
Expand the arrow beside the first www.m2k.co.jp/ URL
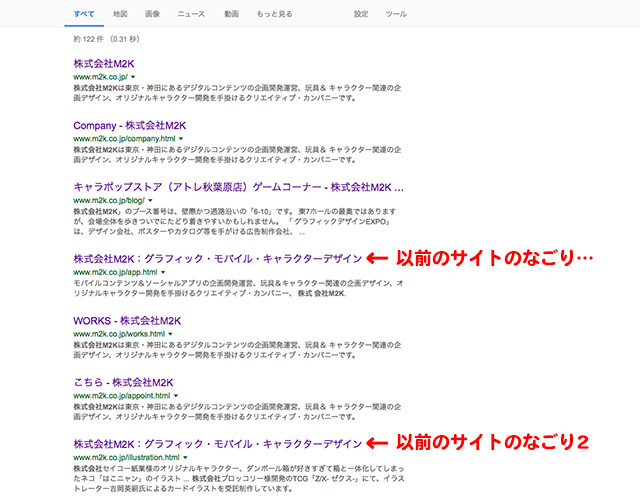(x=133, y=77)
